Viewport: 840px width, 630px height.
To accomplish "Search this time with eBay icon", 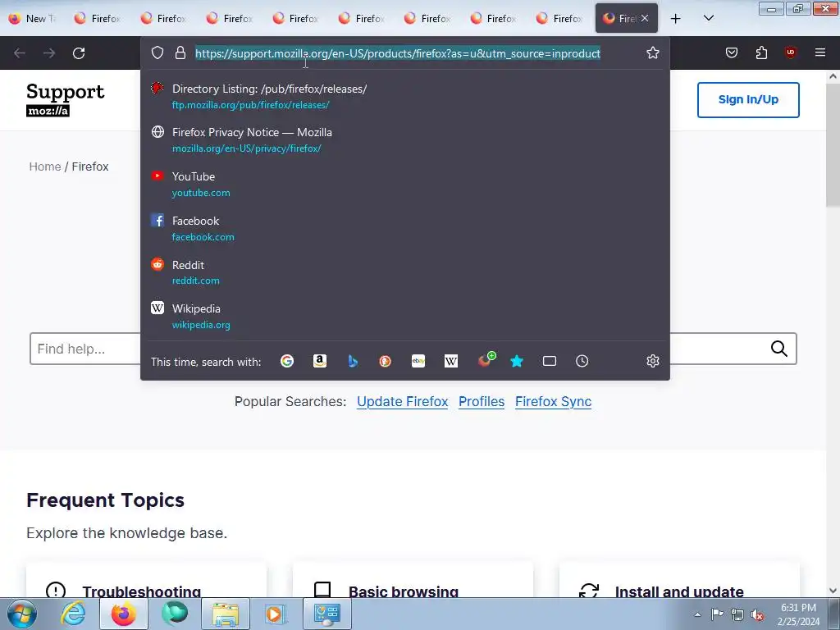I will click(418, 361).
